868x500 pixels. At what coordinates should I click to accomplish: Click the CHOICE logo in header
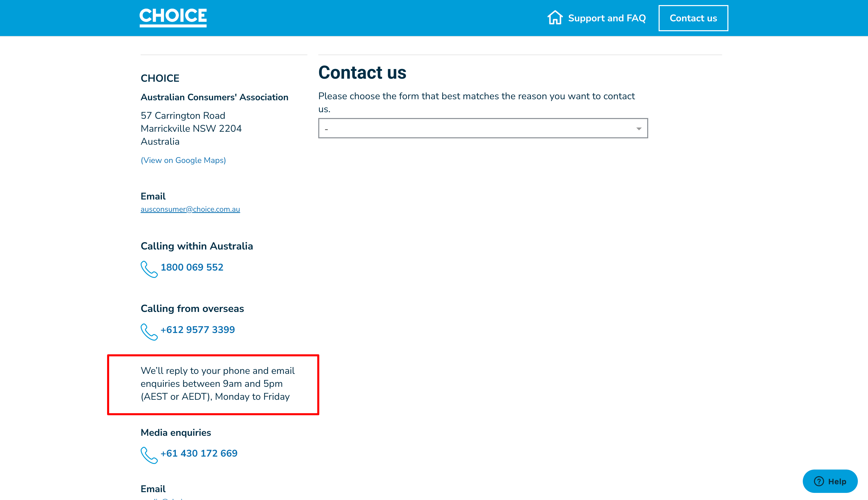pyautogui.click(x=173, y=17)
